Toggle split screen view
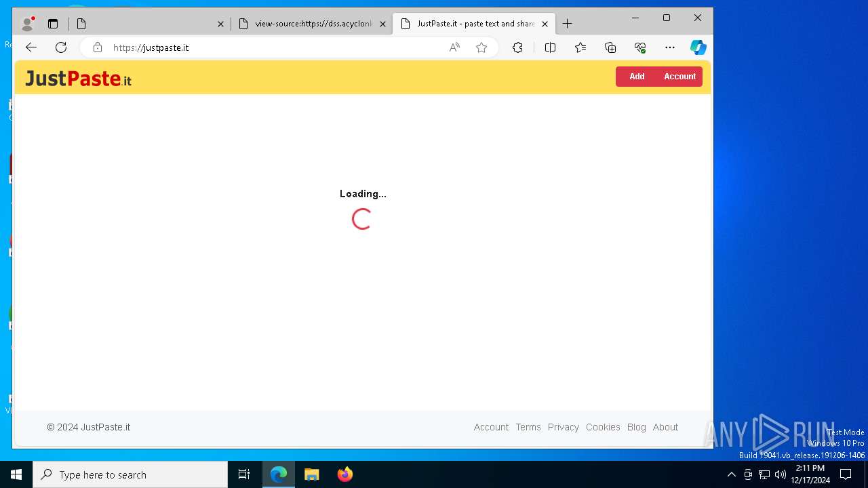 click(550, 47)
